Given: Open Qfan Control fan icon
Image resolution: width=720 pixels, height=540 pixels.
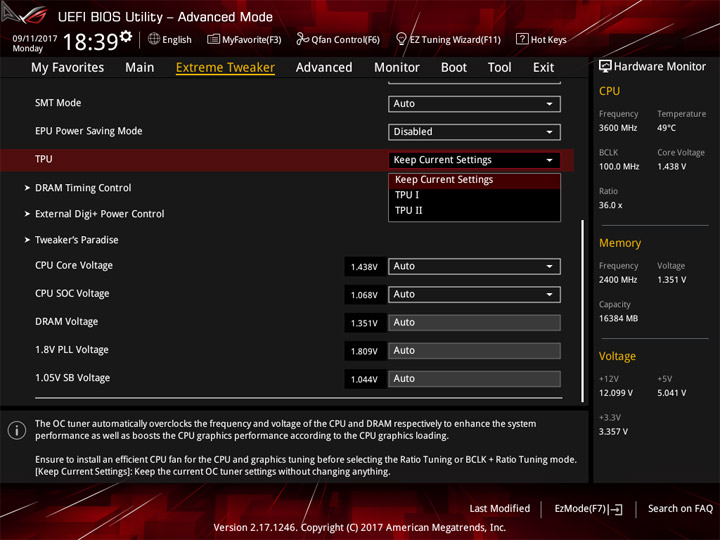Looking at the screenshot, I should coord(302,39).
